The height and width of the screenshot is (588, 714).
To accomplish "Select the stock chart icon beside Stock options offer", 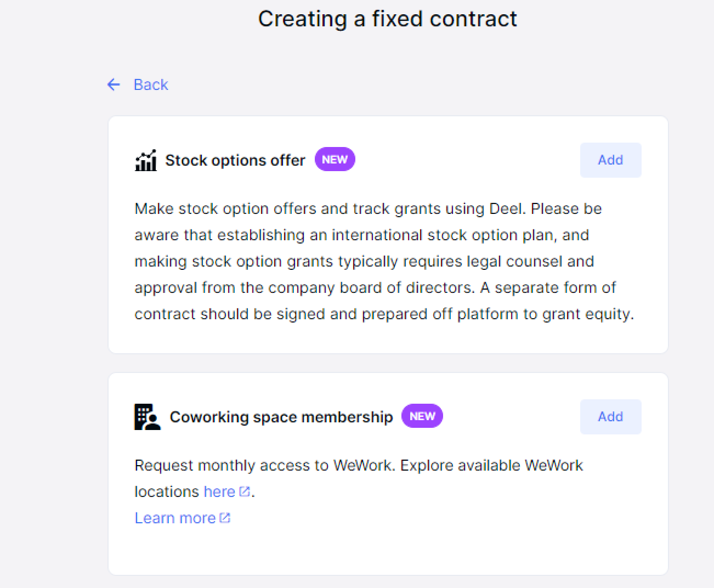I will click(146, 160).
